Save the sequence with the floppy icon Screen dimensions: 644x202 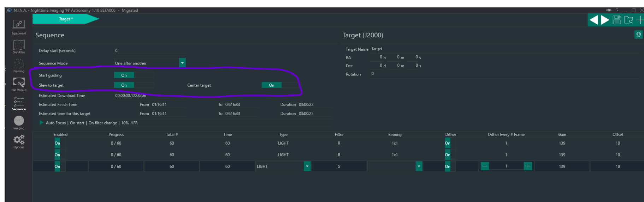click(x=617, y=20)
